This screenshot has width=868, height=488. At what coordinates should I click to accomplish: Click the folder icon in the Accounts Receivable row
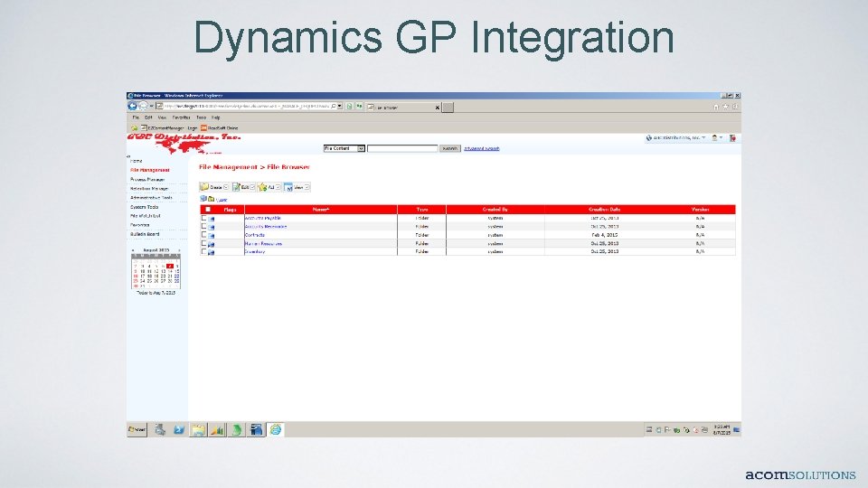(211, 228)
